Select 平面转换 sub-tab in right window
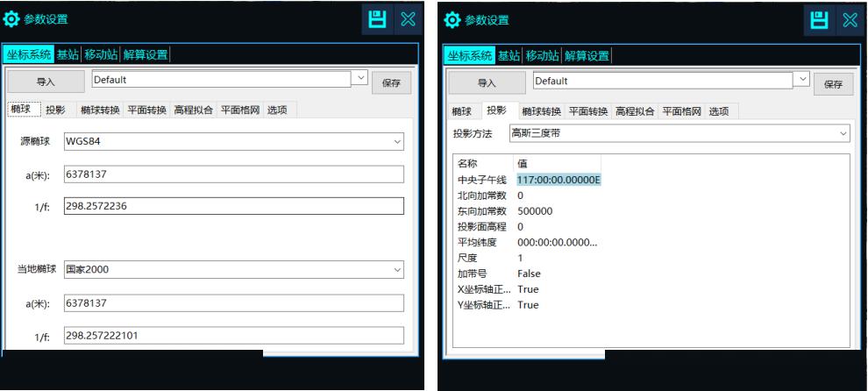The height and width of the screenshot is (391, 868). click(x=588, y=111)
